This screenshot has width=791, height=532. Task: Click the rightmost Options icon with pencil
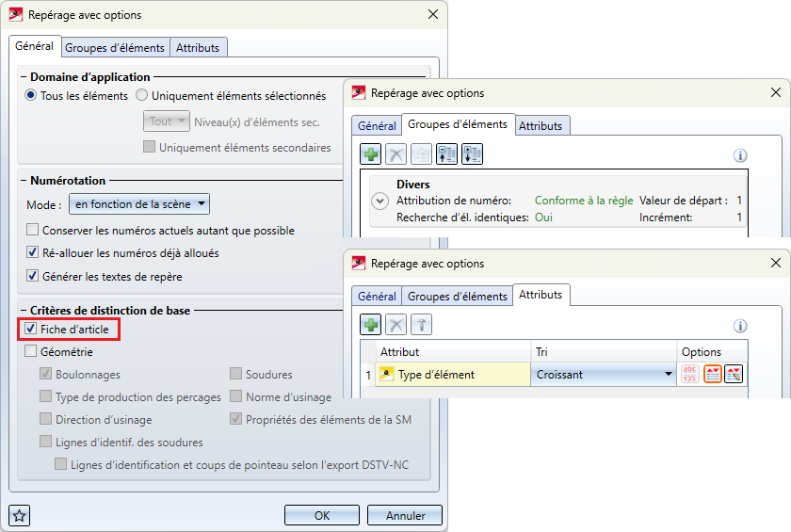pyautogui.click(x=734, y=374)
